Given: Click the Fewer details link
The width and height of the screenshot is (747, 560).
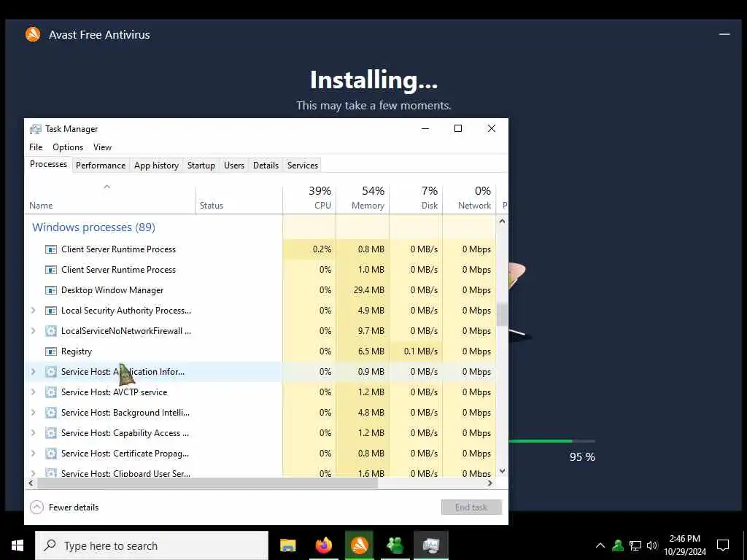Looking at the screenshot, I should point(74,507).
